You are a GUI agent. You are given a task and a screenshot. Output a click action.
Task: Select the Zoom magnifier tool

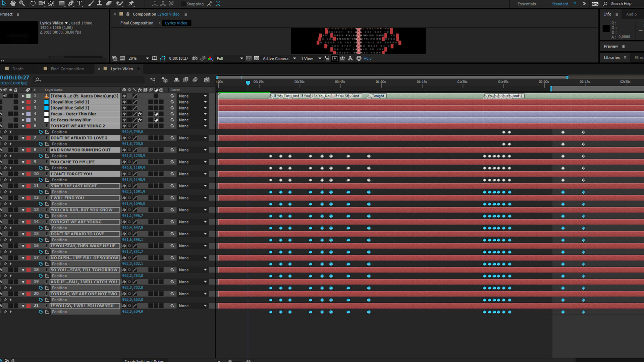click(22, 3)
